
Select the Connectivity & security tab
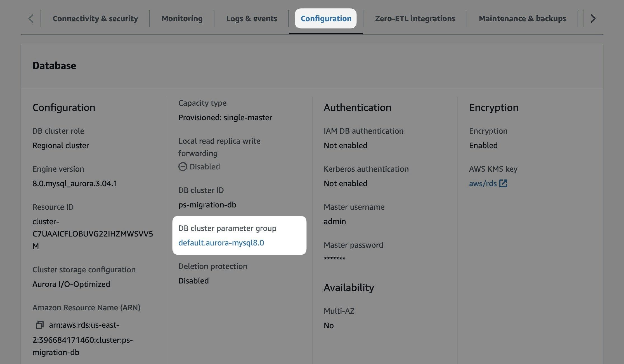(95, 18)
